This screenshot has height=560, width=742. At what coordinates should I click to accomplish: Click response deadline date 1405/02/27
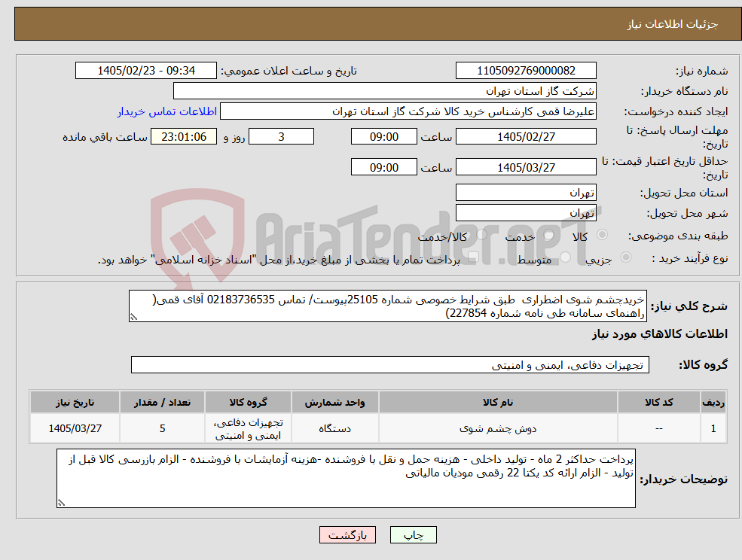[526, 137]
